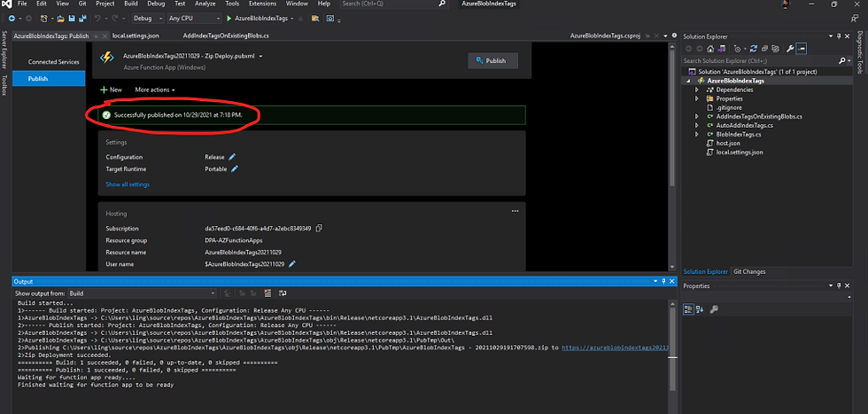
Task: Click the Find in Files folder icon
Action: (x=315, y=19)
